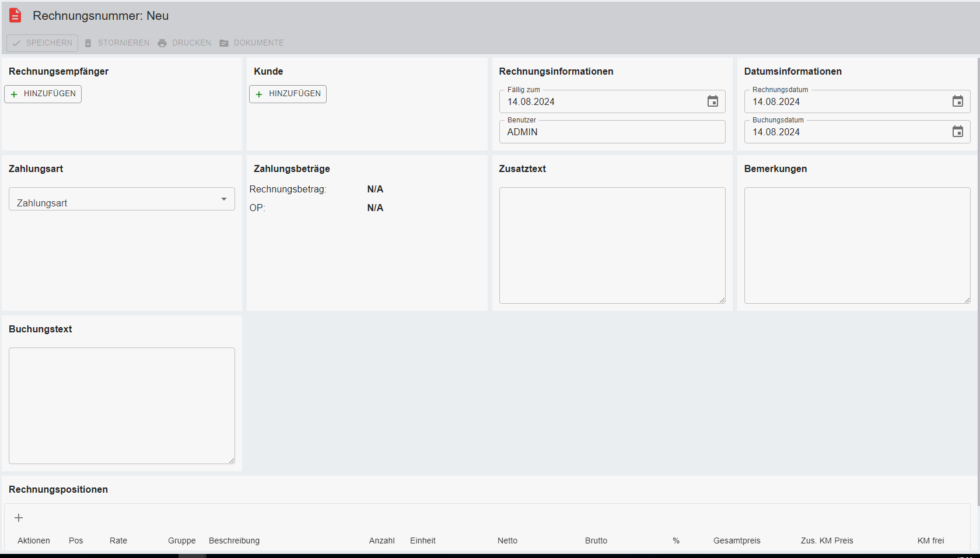Click Stornieren to cancel the invoice
This screenshot has width=980, height=558.
point(117,43)
